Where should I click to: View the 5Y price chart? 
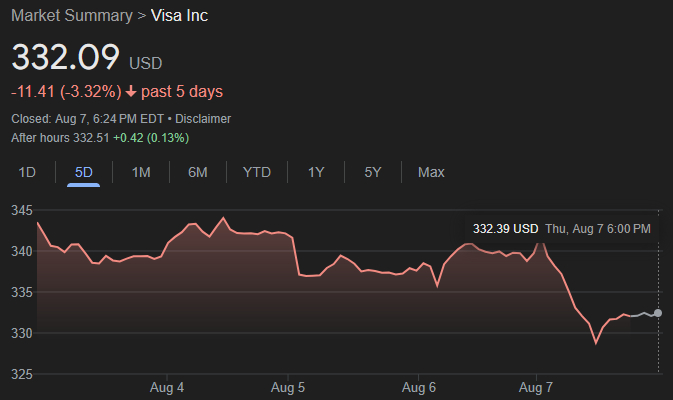point(373,172)
